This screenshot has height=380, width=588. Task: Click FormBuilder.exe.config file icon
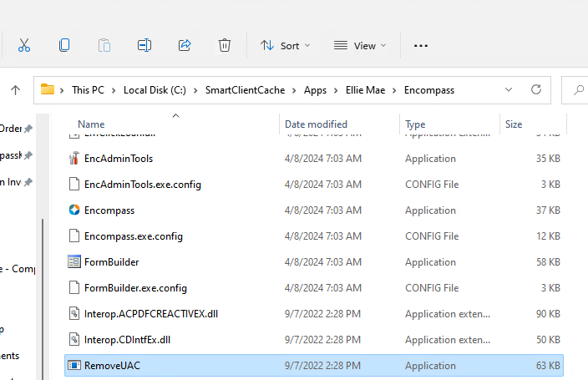click(74, 288)
